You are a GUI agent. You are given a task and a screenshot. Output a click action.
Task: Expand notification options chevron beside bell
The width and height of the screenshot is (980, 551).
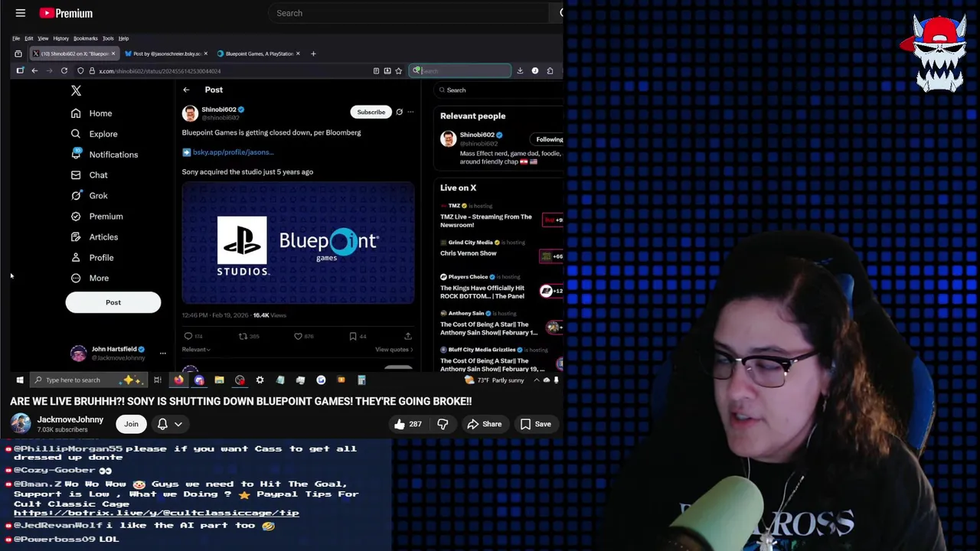[x=178, y=424]
